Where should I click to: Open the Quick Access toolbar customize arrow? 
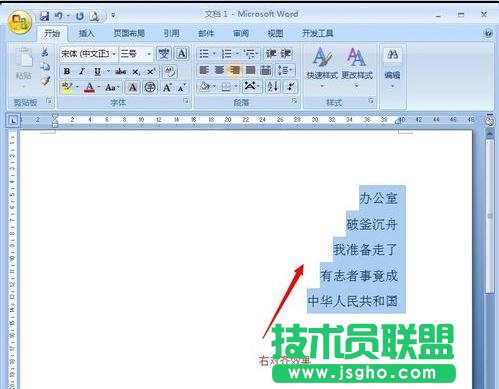113,15
